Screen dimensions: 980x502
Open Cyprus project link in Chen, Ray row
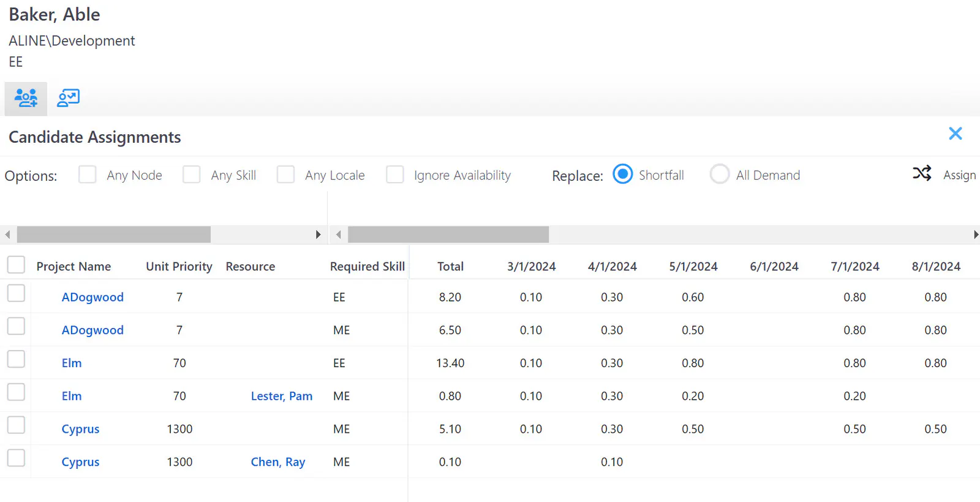(x=80, y=463)
